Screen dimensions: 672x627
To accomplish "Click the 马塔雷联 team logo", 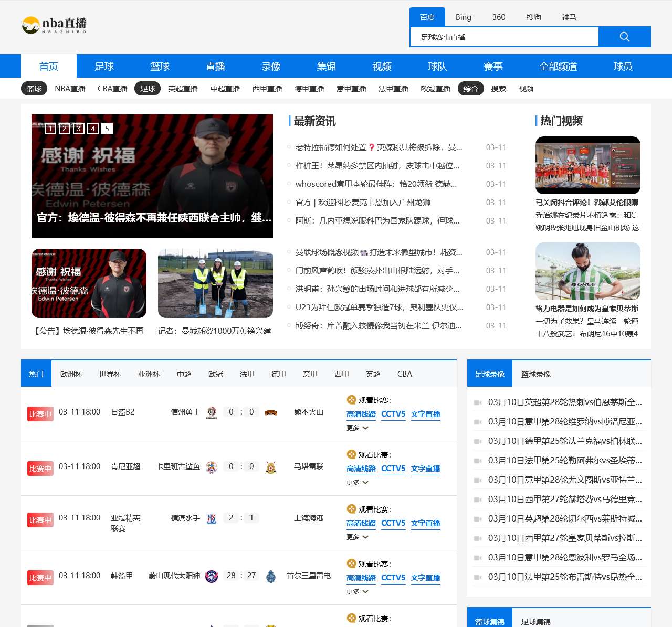I will [x=271, y=467].
